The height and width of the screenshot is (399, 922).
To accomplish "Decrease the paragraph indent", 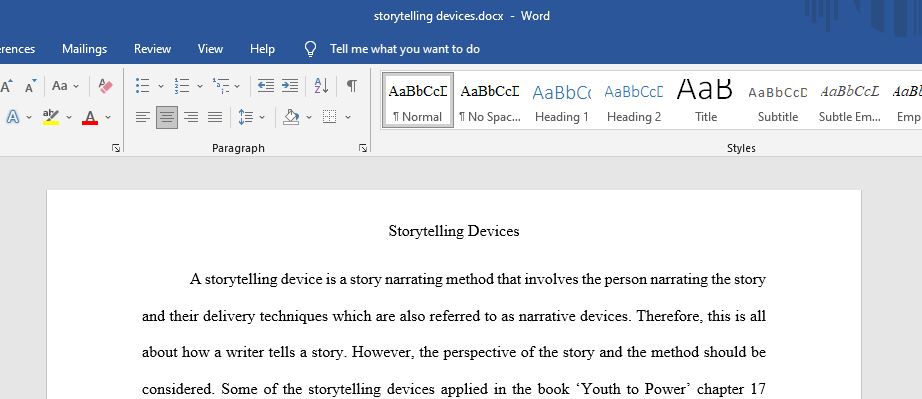I will click(266, 86).
